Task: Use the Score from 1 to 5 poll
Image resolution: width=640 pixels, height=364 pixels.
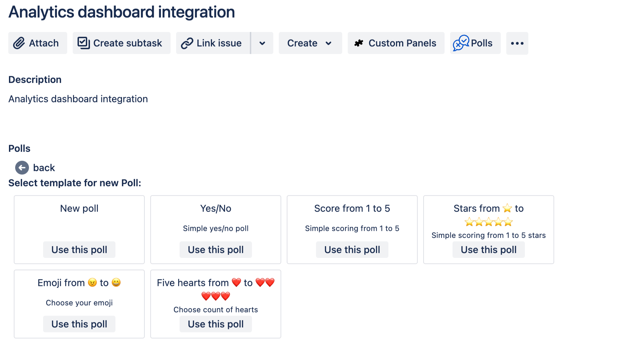Action: (x=352, y=249)
